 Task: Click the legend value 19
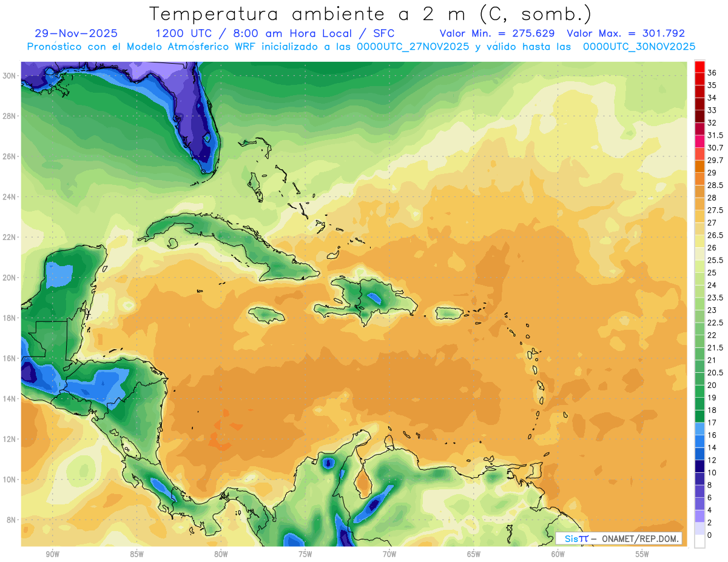coord(712,398)
